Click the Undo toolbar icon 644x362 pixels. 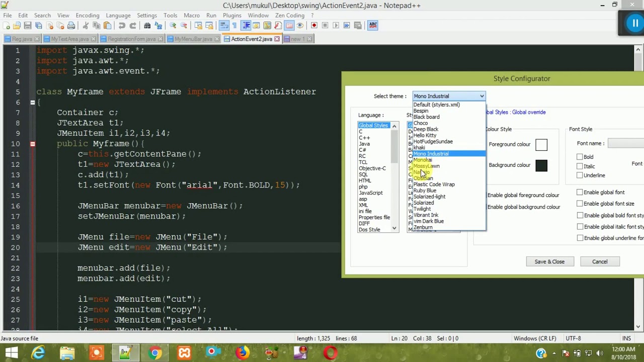pyautogui.click(x=122, y=25)
